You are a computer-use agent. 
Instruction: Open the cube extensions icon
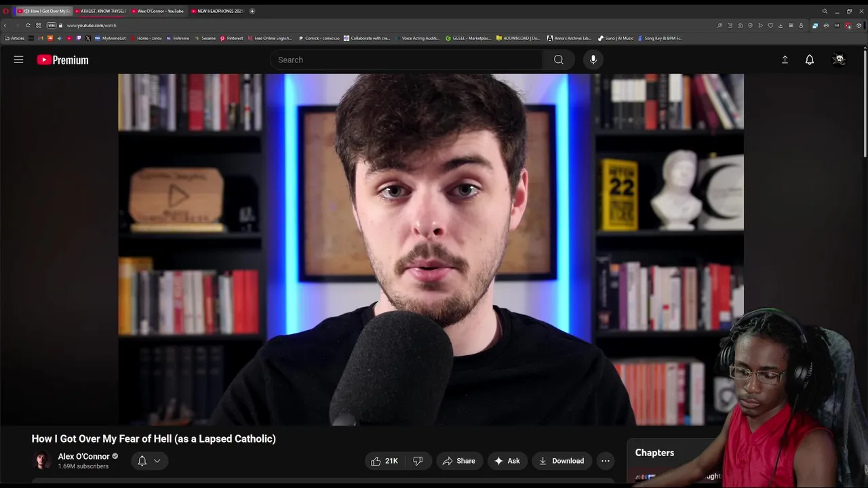[858, 25]
